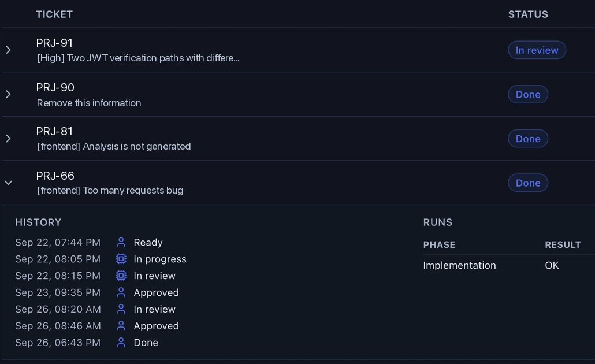Image resolution: width=595 pixels, height=364 pixels.
Task: Click In review status at Sep 26, 08:20 AM
Action: (x=154, y=309)
